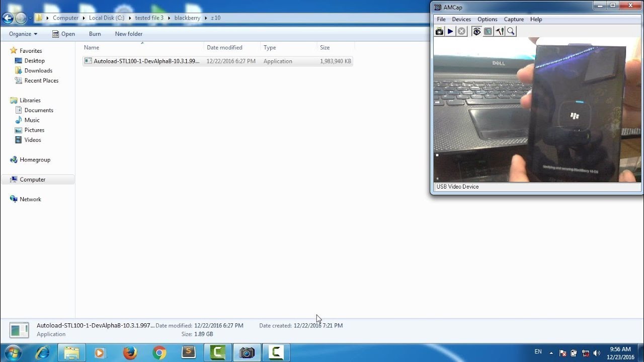Screen dimensions: 644x362
Task: Launch Firefox from taskbar
Action: (x=130, y=353)
